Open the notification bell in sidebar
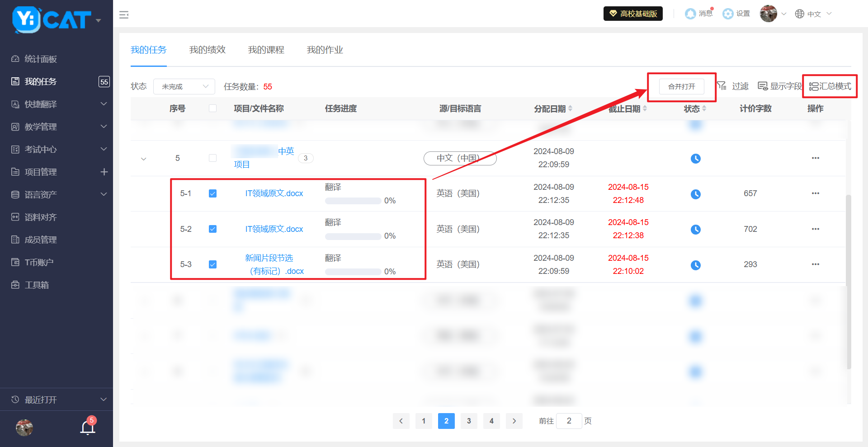The image size is (868, 447). pos(88,427)
